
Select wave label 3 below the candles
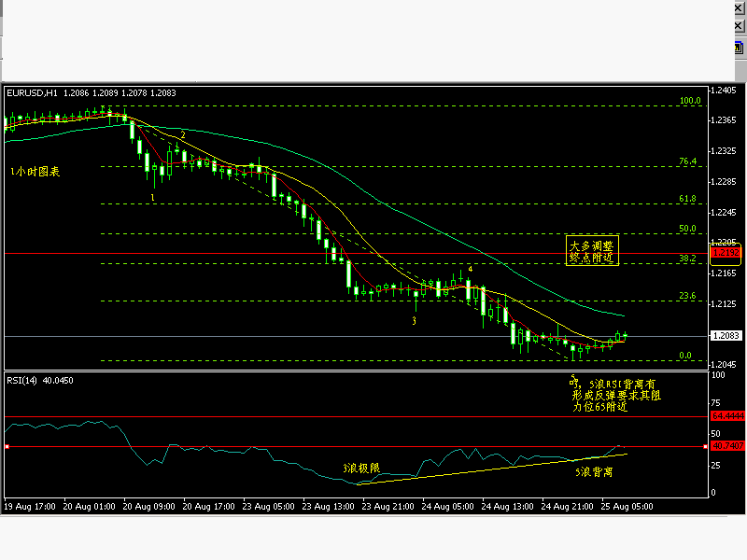(414, 321)
